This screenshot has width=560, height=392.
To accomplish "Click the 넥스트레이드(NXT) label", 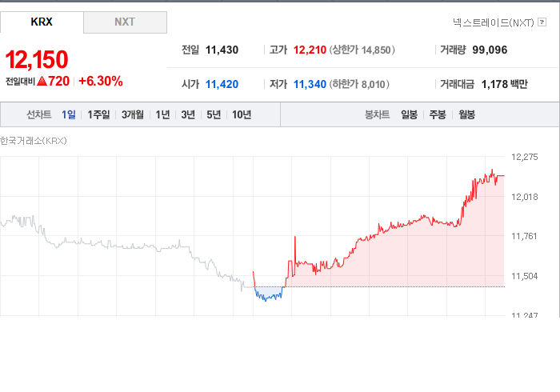I will tap(494, 22).
